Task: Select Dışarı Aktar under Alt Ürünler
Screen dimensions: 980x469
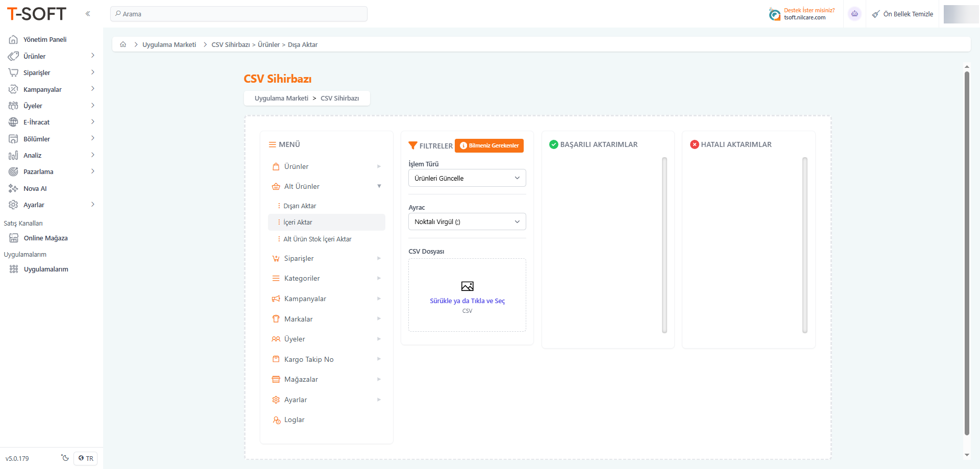Action: click(x=300, y=206)
